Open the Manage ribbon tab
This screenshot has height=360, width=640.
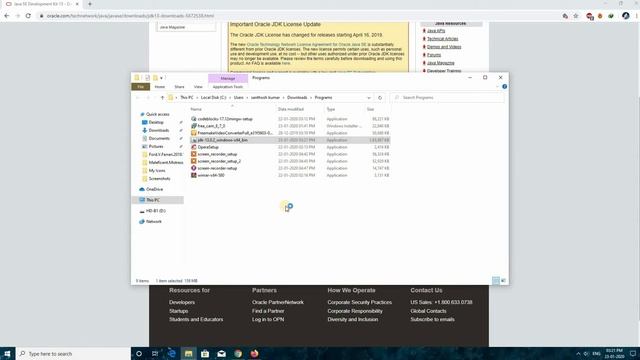[228, 78]
